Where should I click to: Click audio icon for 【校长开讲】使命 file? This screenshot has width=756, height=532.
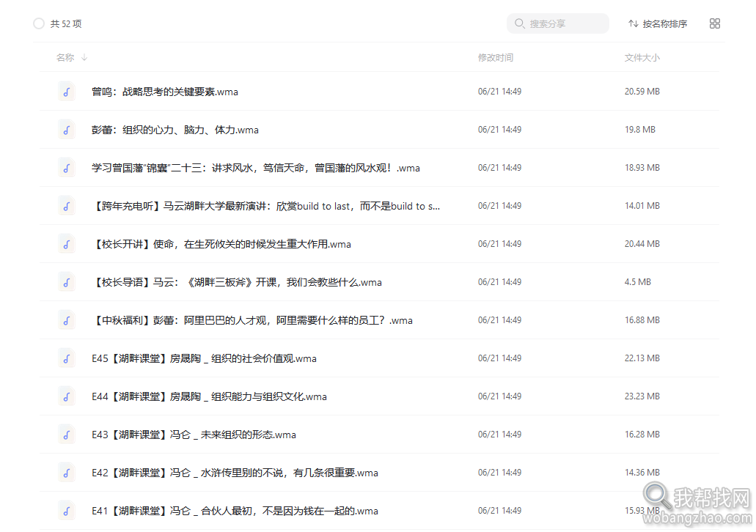[x=67, y=244]
